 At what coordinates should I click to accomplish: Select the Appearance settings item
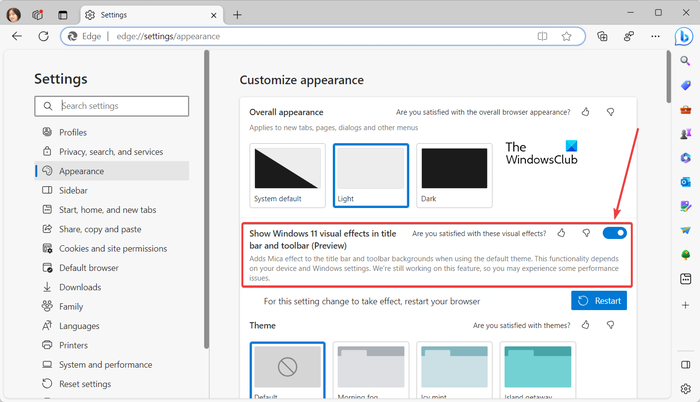[112, 171]
